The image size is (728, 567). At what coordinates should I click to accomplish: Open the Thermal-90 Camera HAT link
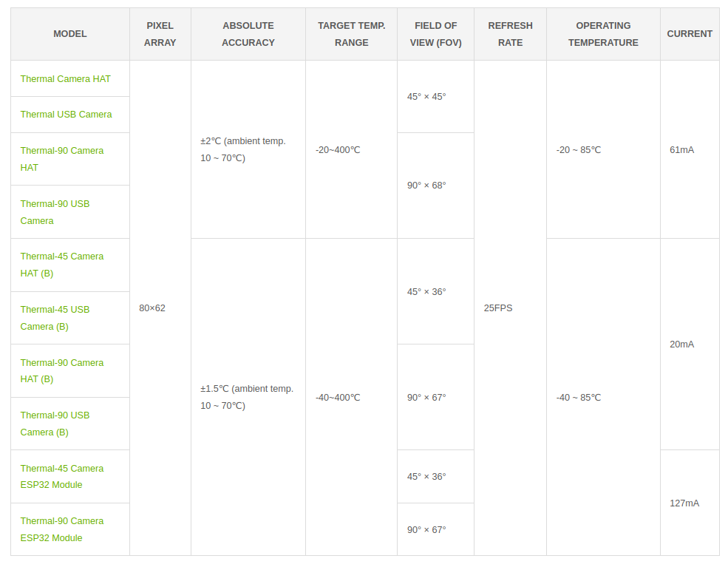(x=62, y=159)
